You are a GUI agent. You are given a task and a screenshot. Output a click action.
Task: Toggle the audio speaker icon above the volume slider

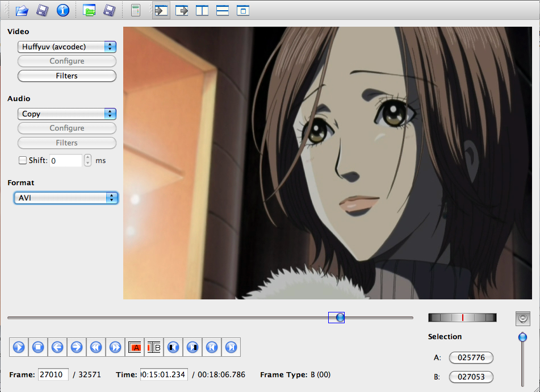[522, 318]
